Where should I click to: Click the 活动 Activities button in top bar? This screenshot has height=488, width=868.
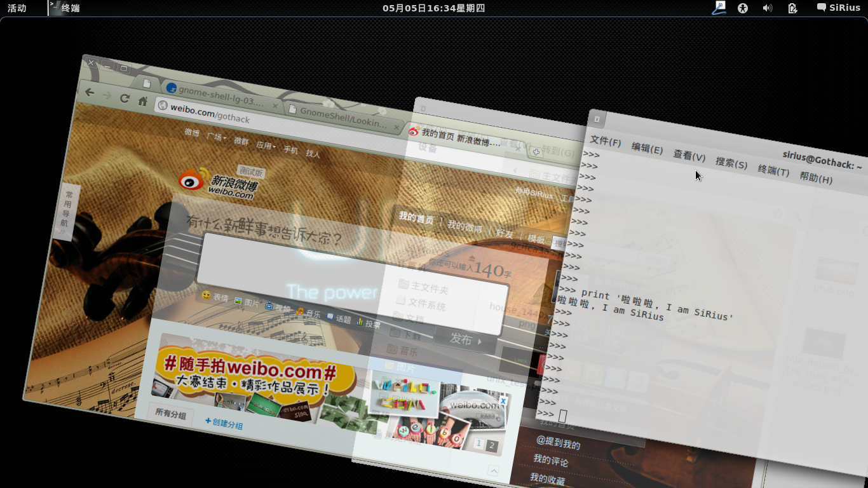tap(17, 8)
